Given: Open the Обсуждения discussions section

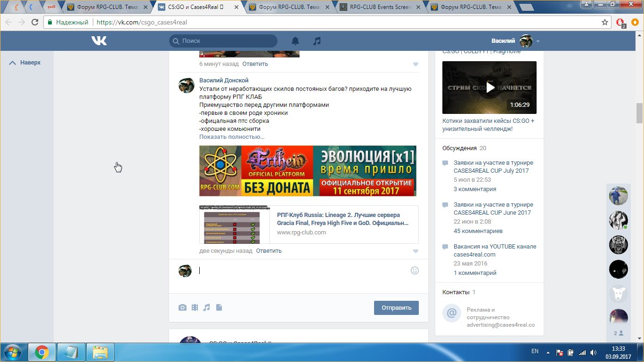Looking at the screenshot, I should point(459,148).
